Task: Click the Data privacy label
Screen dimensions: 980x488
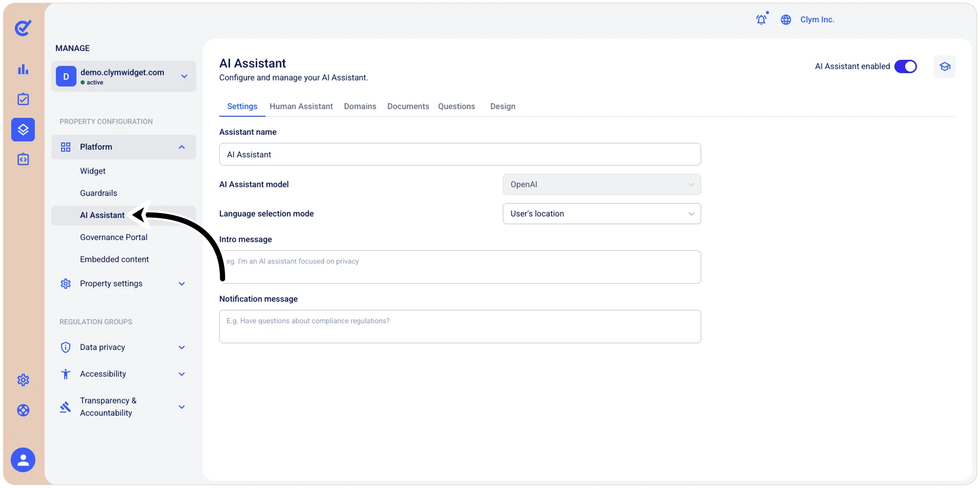Action: [x=102, y=347]
